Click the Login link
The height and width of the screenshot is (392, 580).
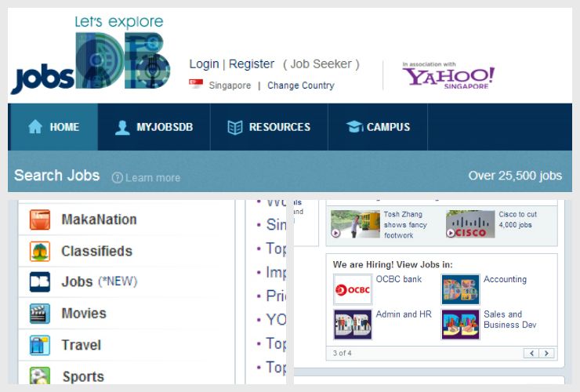(x=204, y=64)
